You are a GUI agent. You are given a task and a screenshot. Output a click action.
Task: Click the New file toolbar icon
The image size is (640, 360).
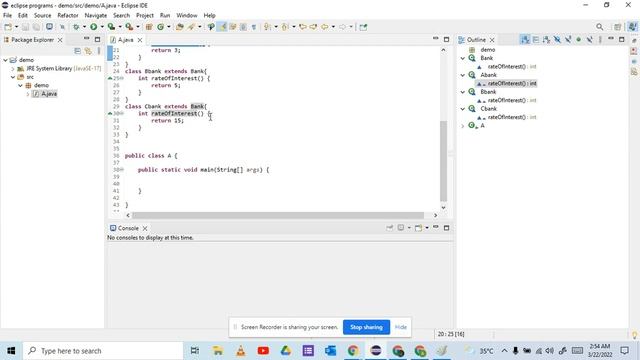[8, 27]
